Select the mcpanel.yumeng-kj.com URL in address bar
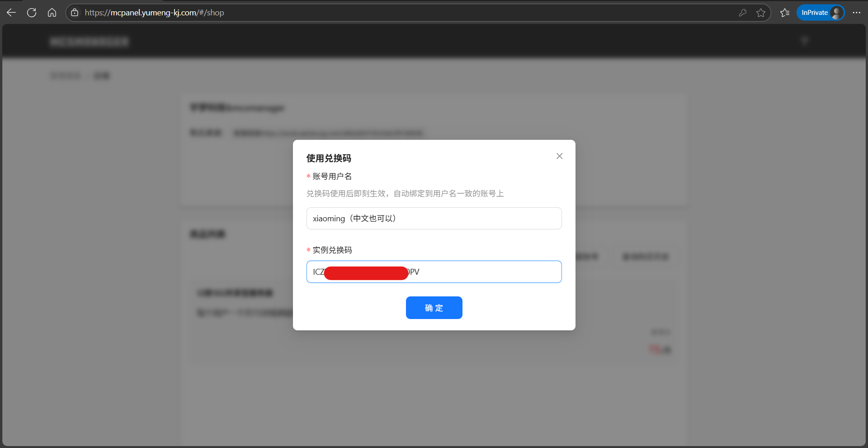This screenshot has width=868, height=448. click(x=154, y=13)
